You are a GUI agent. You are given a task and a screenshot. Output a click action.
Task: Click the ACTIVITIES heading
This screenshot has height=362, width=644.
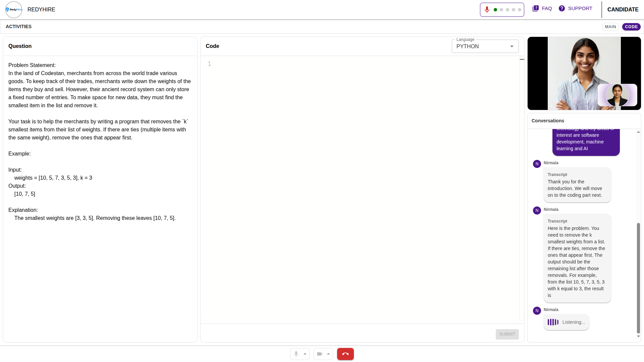(18, 26)
